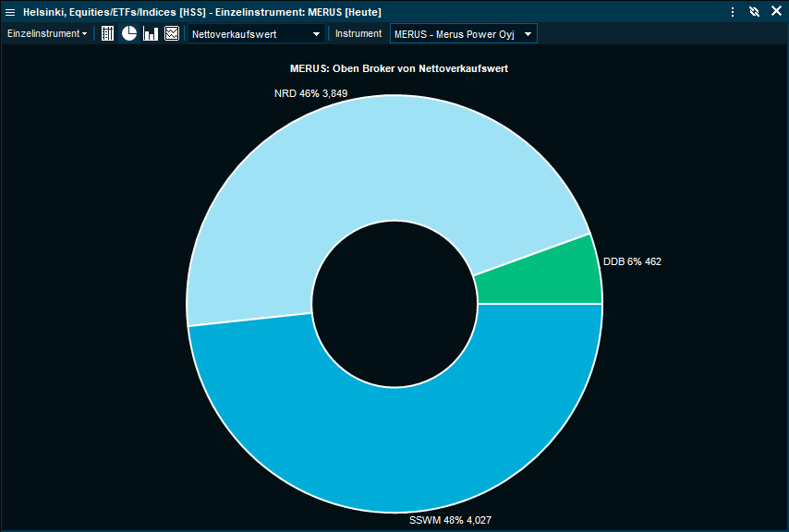The image size is (789, 532).
Task: Open the Nettoverkaufswert metric dropdown
Action: (257, 34)
